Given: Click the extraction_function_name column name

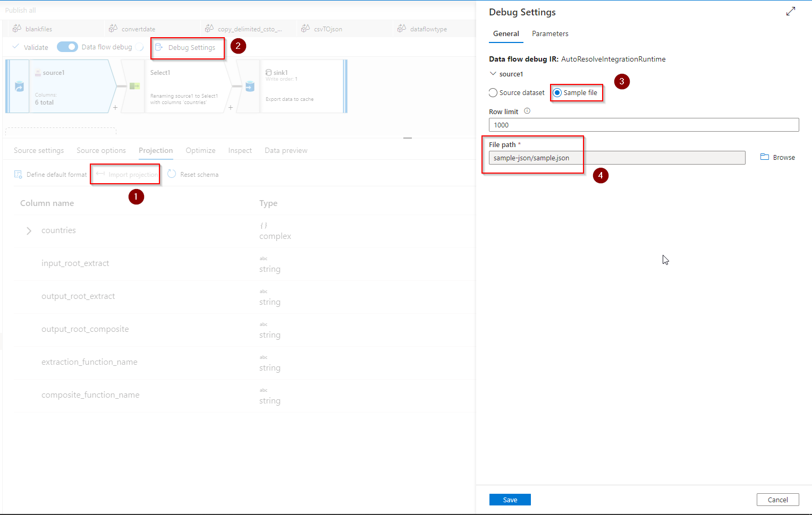Looking at the screenshot, I should [x=89, y=362].
